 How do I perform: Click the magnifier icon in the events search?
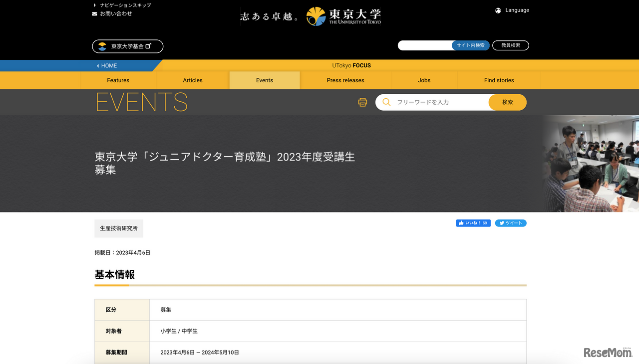(386, 102)
